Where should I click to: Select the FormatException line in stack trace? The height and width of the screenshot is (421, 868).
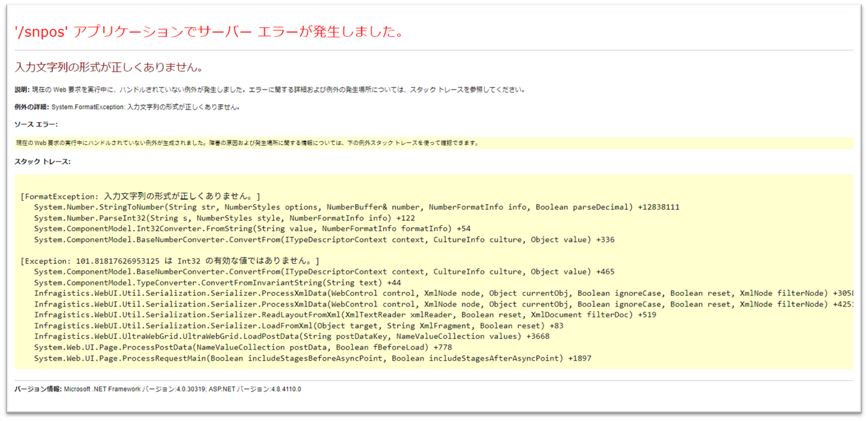(x=138, y=196)
